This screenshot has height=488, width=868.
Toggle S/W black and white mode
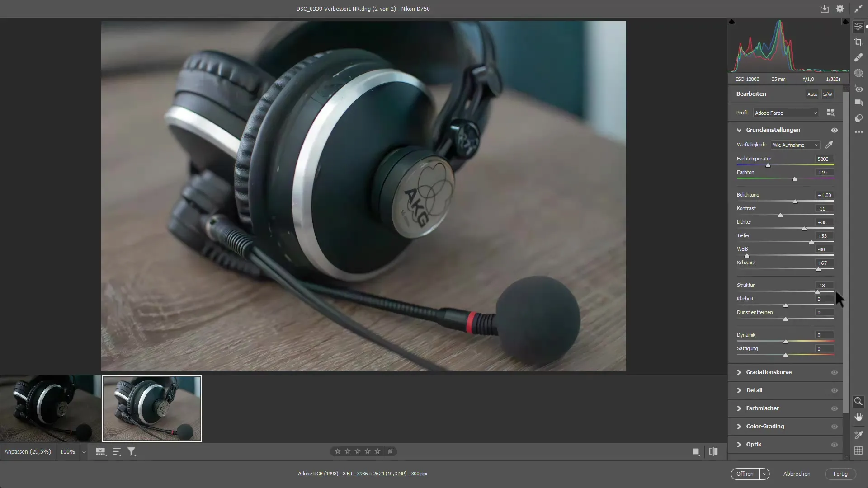(828, 94)
